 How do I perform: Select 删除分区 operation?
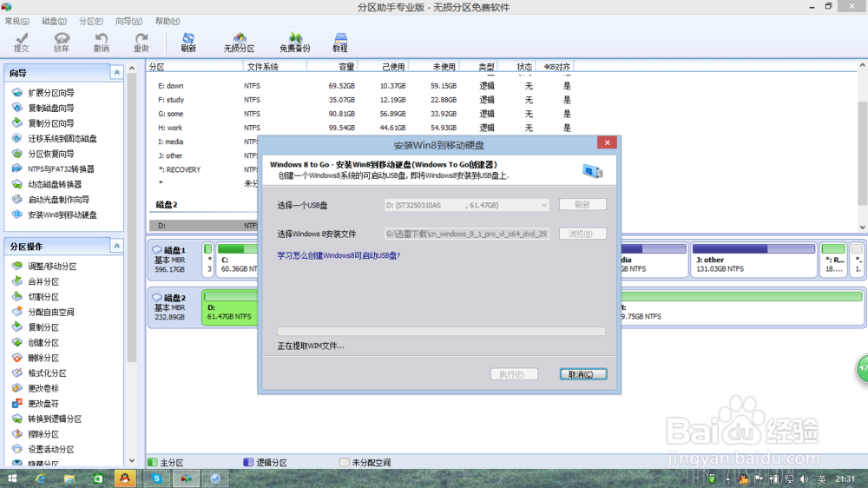pos(43,358)
